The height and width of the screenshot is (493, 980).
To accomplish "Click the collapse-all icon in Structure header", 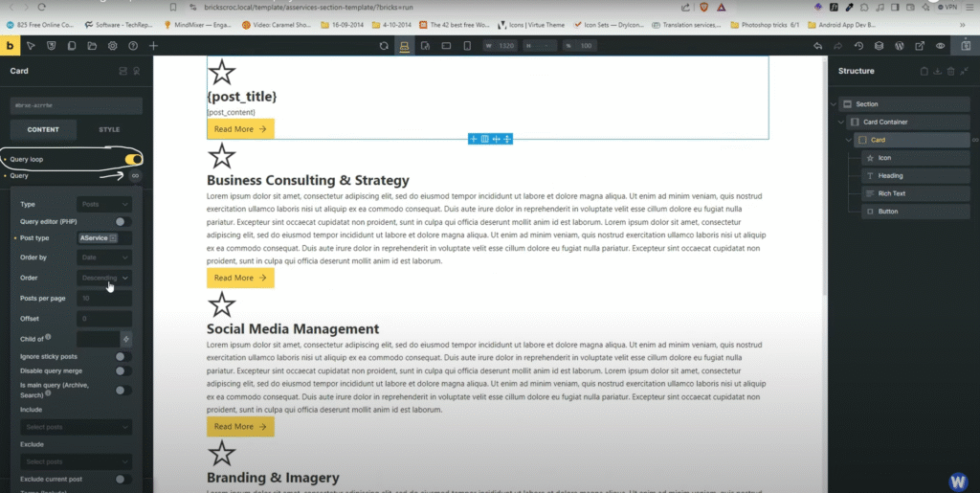I will point(965,71).
